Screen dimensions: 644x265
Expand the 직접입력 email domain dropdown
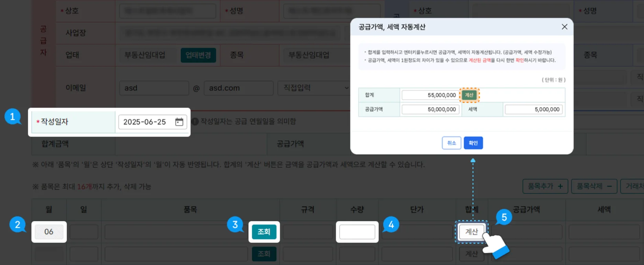pyautogui.click(x=314, y=88)
